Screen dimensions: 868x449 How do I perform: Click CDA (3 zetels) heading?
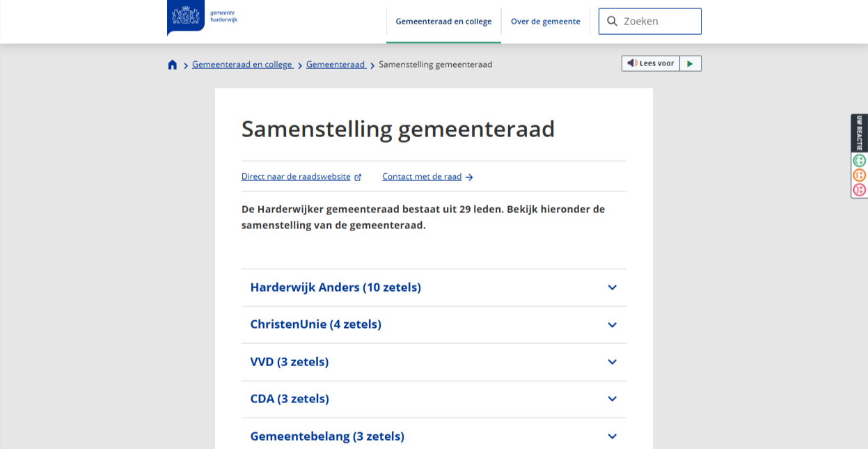(x=290, y=399)
